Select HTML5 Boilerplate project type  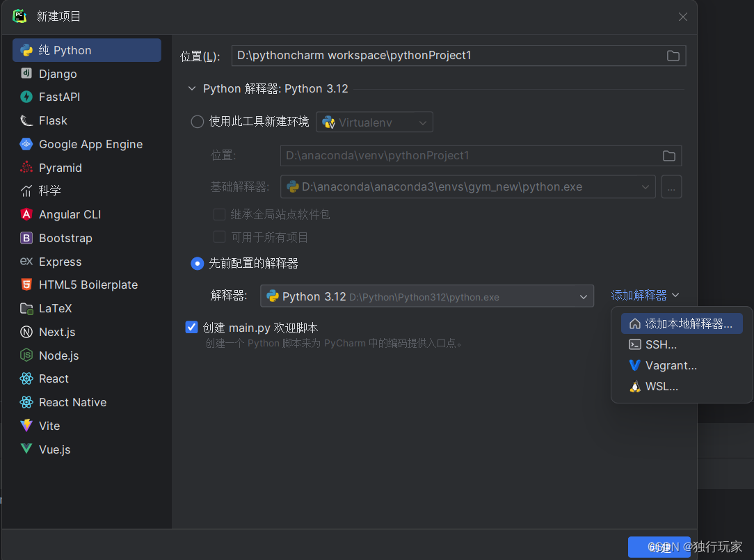[x=86, y=285]
